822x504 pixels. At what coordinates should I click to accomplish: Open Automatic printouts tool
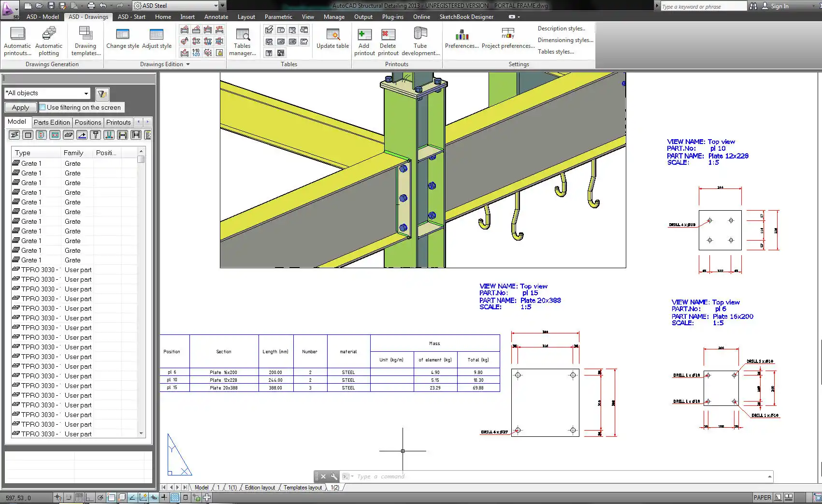click(x=17, y=41)
